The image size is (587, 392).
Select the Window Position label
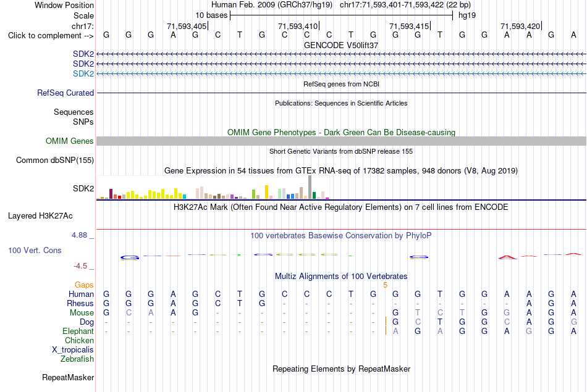tap(64, 5)
